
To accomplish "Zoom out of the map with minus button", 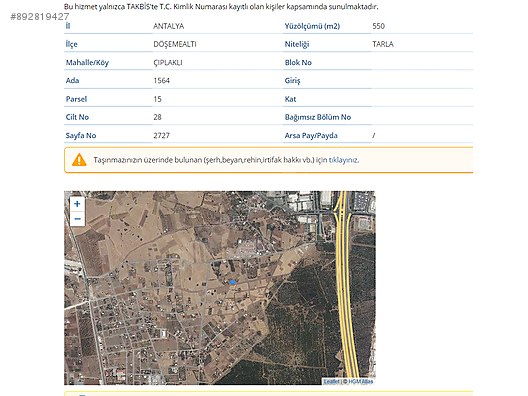I will click(x=77, y=219).
